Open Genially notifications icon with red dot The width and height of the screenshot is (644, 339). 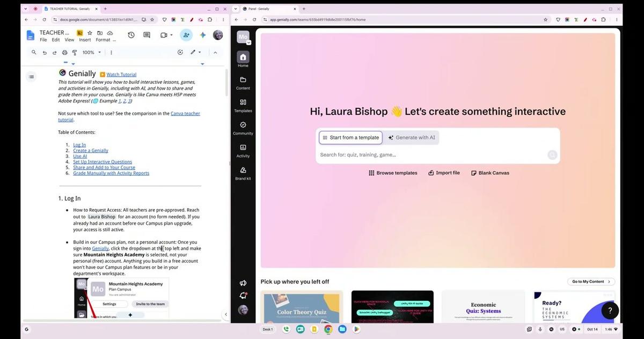[243, 296]
